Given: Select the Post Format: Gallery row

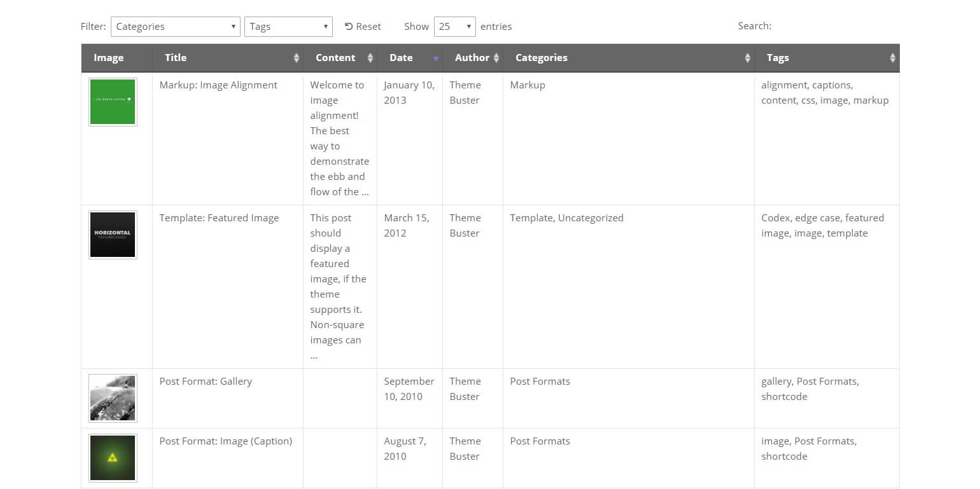Looking at the screenshot, I should click(205, 381).
